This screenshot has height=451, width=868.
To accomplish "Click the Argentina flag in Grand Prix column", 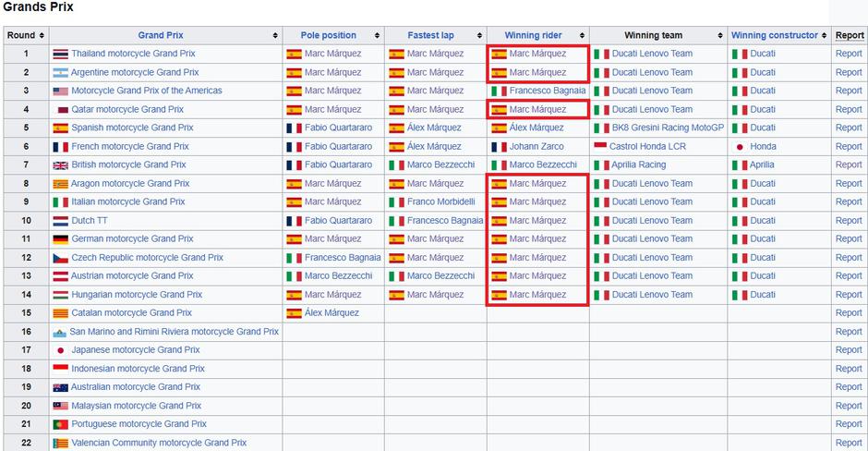I will [x=60, y=72].
